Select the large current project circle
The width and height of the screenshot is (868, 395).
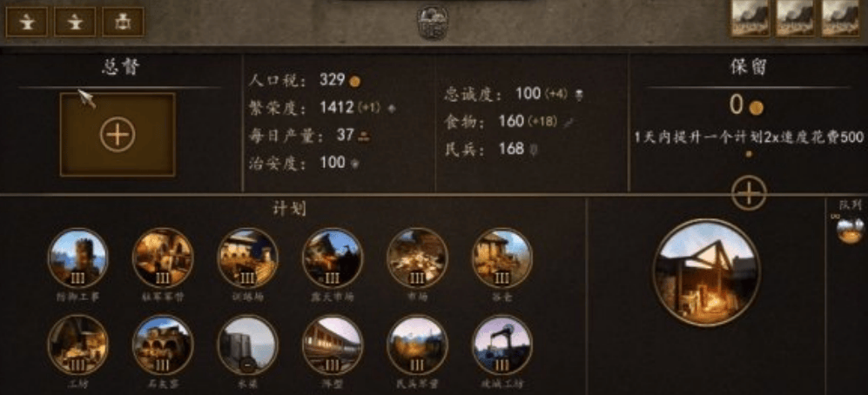pos(706,272)
